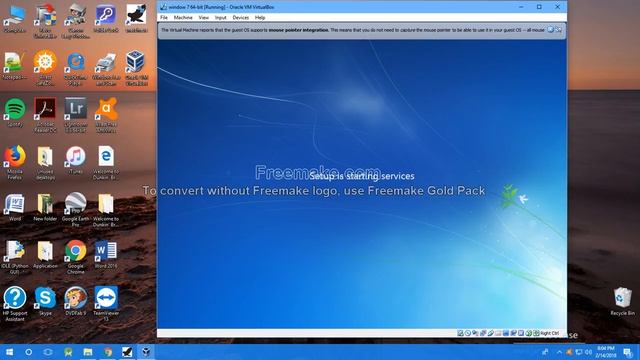The height and width of the screenshot is (360, 640).
Task: Select the QuickTime Player desktop shortcut
Action: tap(76, 68)
